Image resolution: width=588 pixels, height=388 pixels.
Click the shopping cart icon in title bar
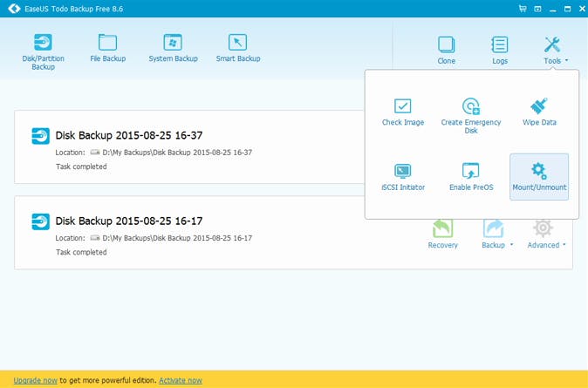tap(523, 9)
